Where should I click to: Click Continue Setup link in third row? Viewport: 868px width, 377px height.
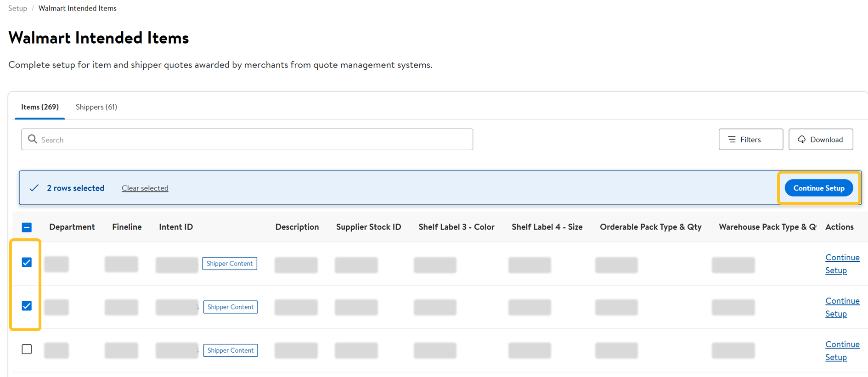tap(842, 350)
